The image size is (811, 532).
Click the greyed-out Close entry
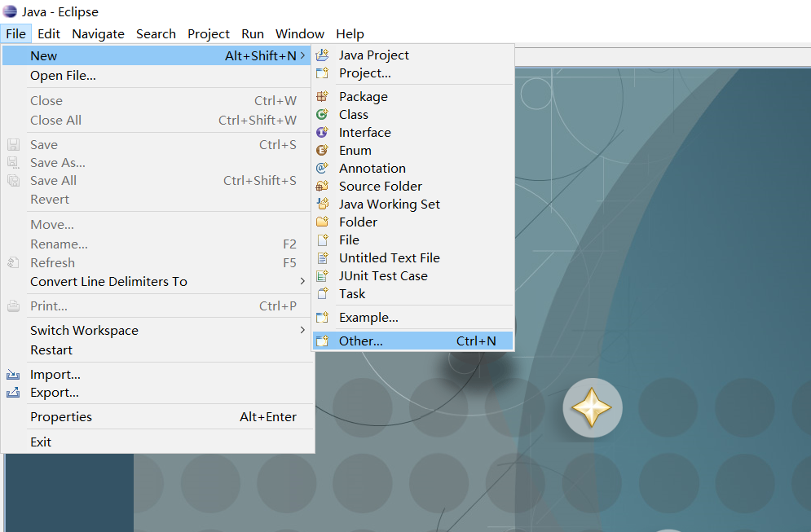click(158, 100)
